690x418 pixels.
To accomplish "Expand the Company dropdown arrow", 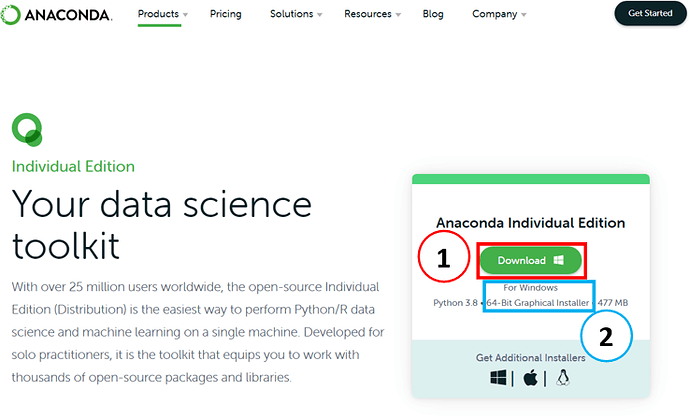I will point(524,15).
